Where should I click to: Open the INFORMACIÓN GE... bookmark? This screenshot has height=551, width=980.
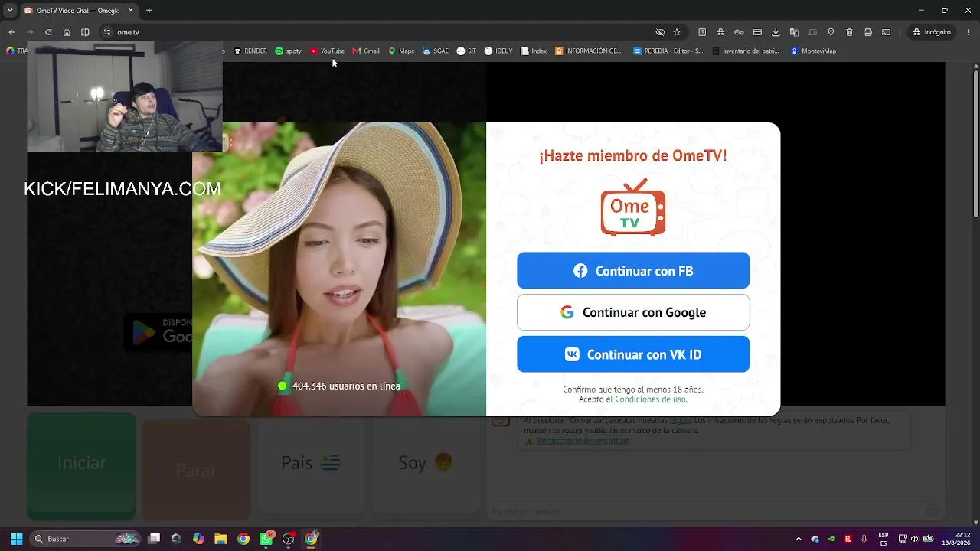[x=588, y=51]
